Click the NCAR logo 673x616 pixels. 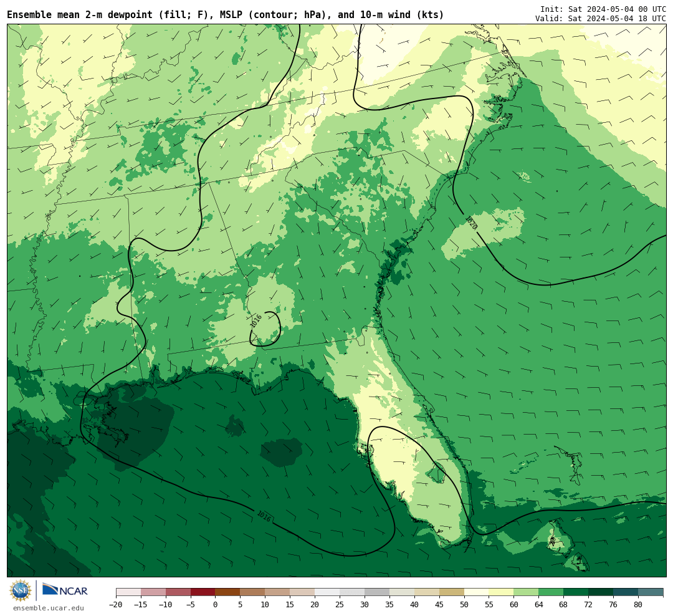(65, 591)
